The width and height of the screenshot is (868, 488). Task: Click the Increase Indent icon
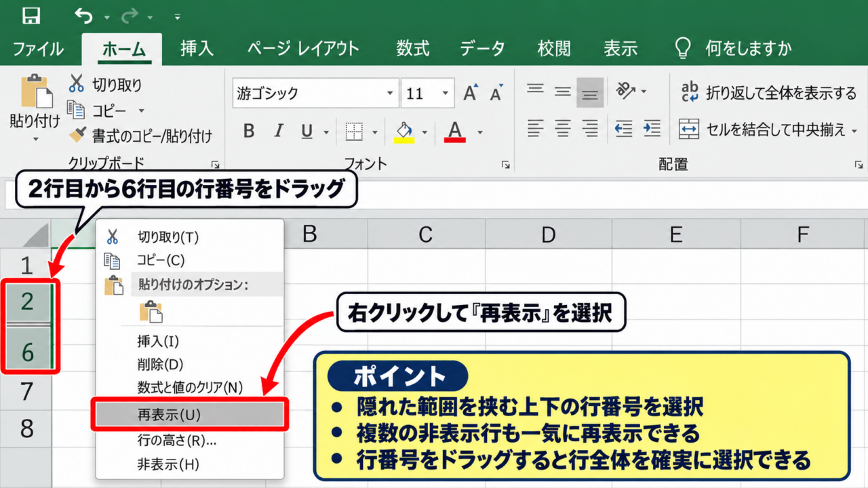tap(652, 128)
